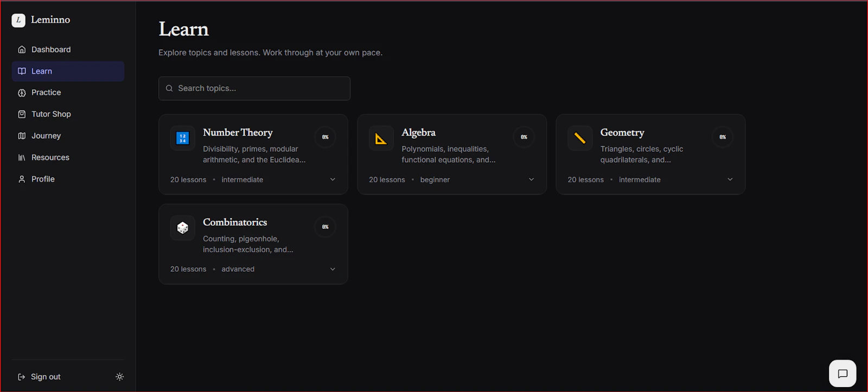Click the Number Theory description text
This screenshot has width=868, height=392.
(x=254, y=155)
